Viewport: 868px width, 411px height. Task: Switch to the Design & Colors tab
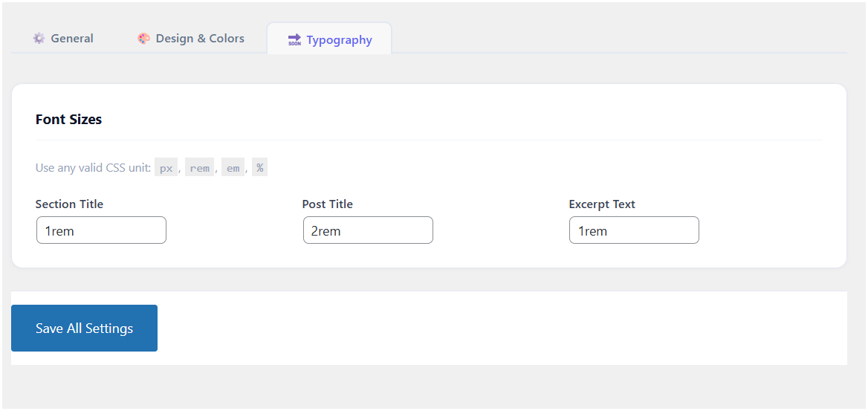(199, 39)
